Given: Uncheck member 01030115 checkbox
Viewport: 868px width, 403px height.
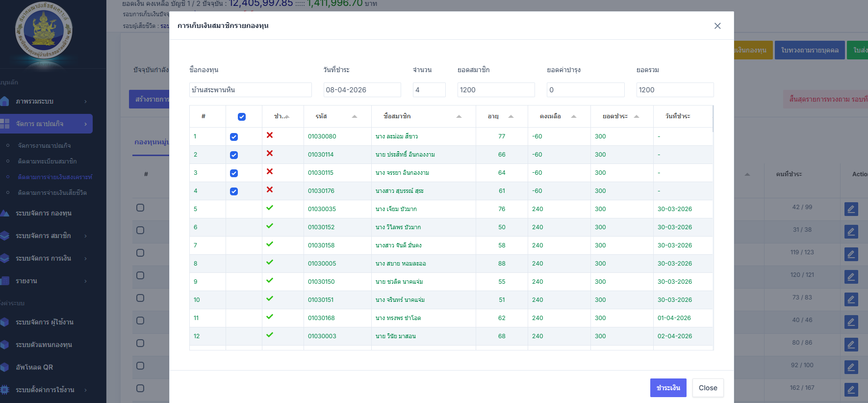Looking at the screenshot, I should pyautogui.click(x=234, y=173).
